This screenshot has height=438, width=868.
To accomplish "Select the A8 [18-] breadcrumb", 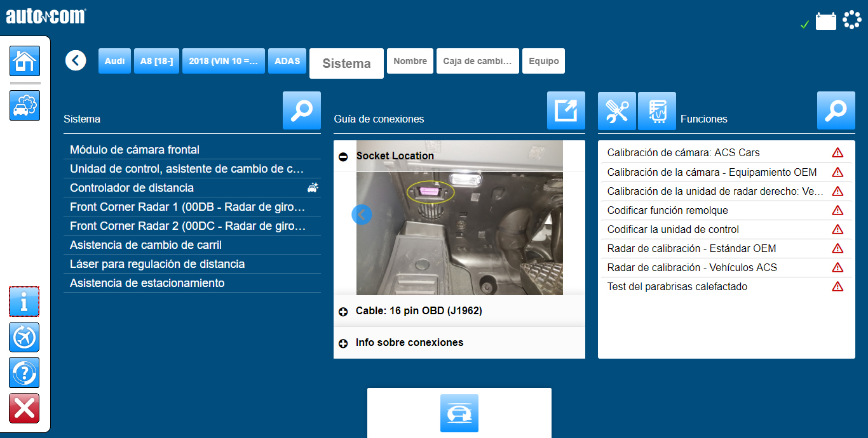I will point(156,61).
